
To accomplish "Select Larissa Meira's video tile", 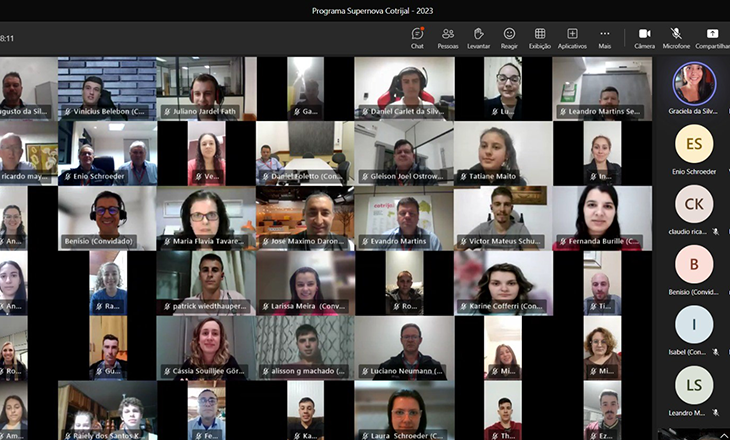I will (305, 283).
